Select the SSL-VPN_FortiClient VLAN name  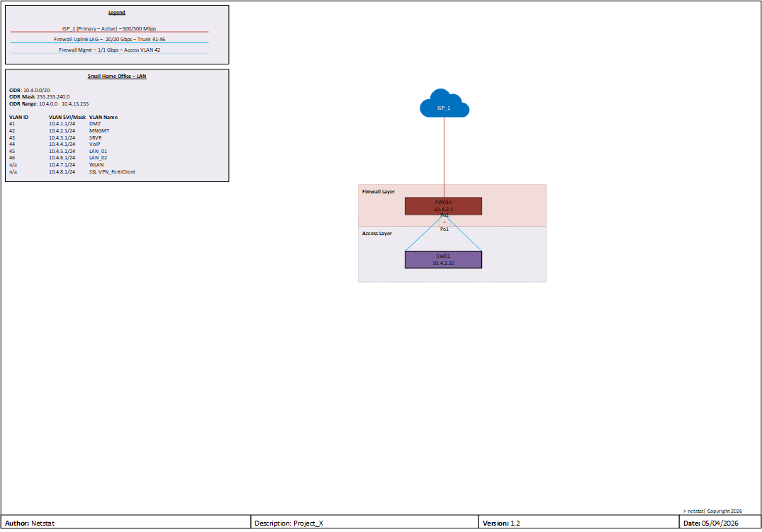pos(112,171)
